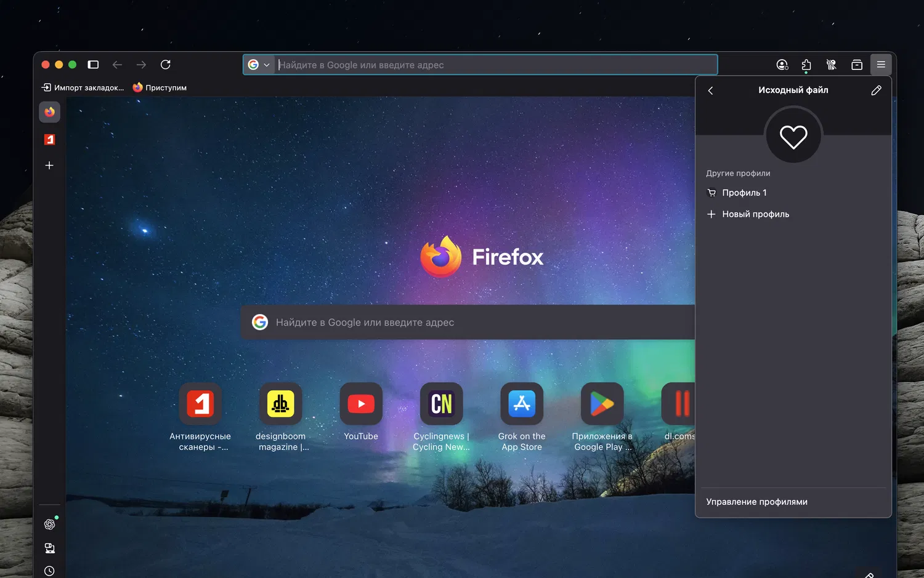Open the History clock sidebar icon
Viewport: 924px width, 578px height.
(x=50, y=571)
